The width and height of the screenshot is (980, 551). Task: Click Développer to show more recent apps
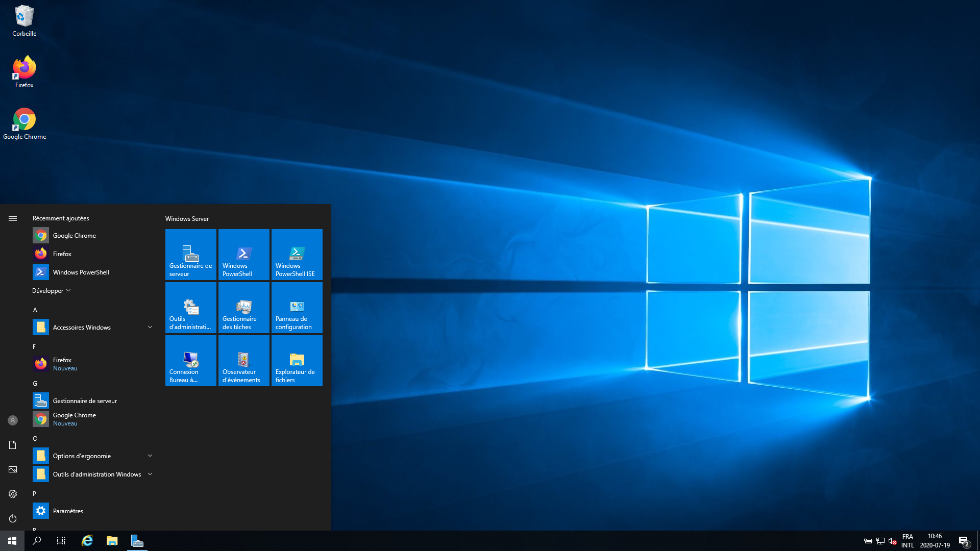click(x=51, y=290)
